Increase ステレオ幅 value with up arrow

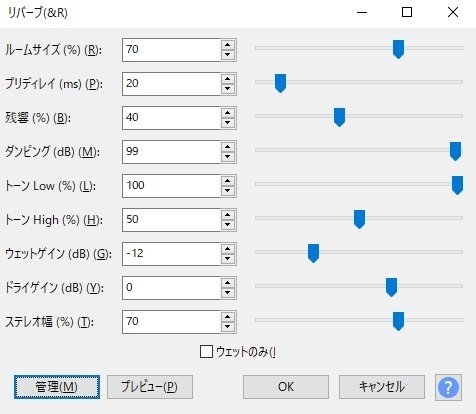228,317
